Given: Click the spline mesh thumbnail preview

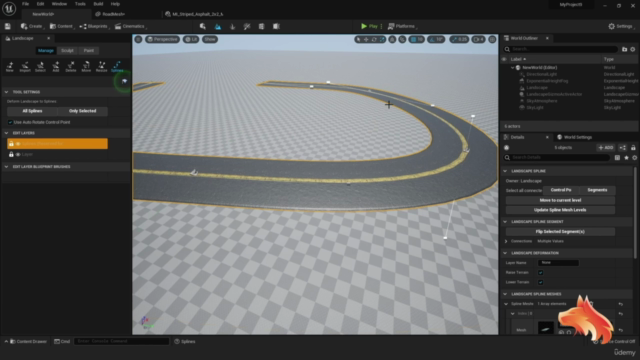Looking at the screenshot, I should (546, 328).
